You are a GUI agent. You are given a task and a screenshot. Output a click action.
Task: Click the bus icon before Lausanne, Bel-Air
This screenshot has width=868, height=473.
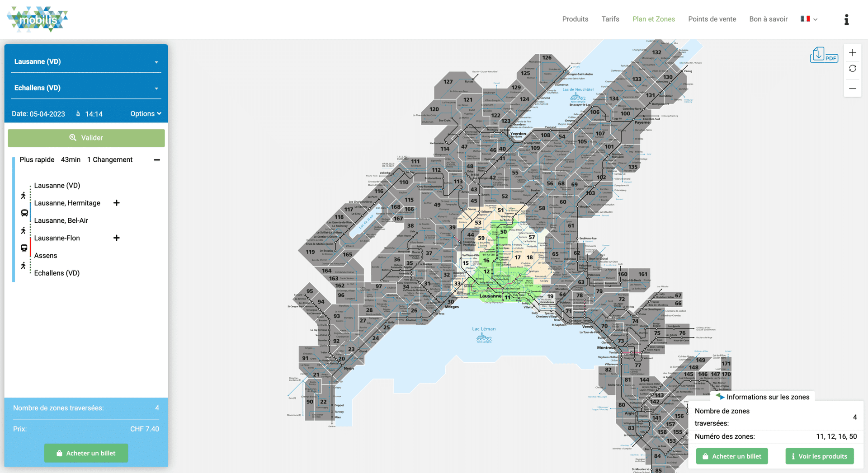[24, 213]
